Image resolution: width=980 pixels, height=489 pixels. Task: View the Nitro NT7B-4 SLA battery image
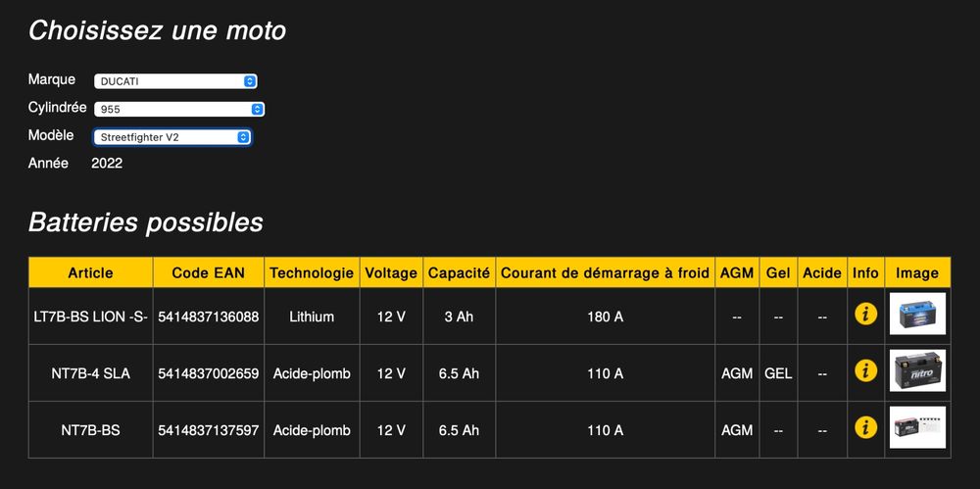pyautogui.click(x=917, y=370)
